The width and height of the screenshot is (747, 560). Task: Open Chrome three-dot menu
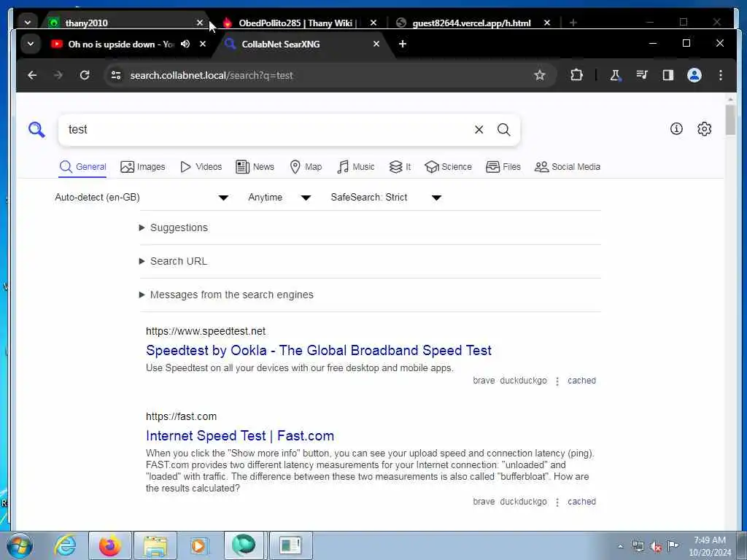tap(720, 75)
